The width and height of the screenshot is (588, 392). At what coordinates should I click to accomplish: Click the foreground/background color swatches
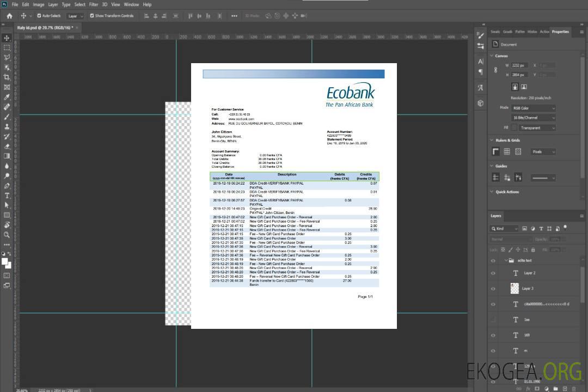[x=7, y=263]
